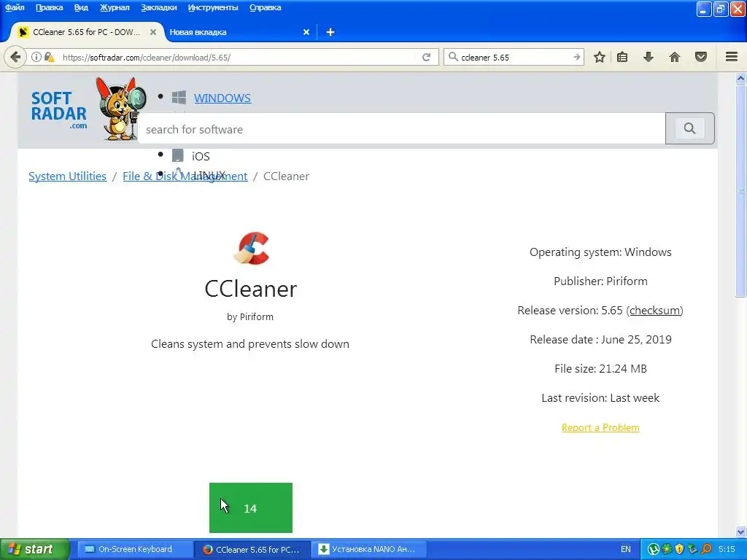This screenshot has height=560, width=747.
Task: Click the CCleaner heading text
Action: [x=251, y=289]
